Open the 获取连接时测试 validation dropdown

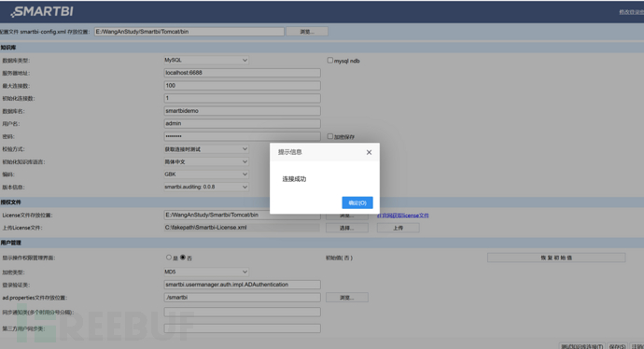(x=206, y=149)
